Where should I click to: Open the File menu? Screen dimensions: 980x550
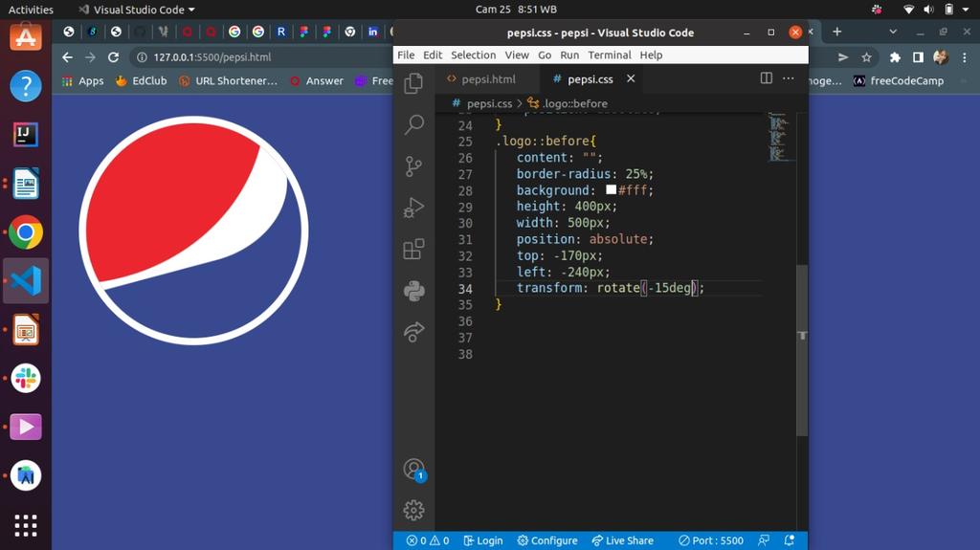pos(406,55)
